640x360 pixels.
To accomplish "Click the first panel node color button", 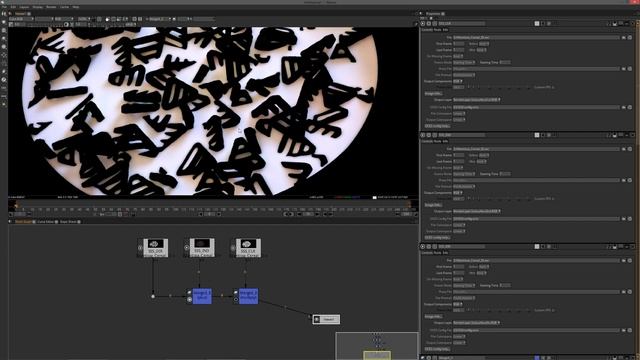I will coord(537,24).
